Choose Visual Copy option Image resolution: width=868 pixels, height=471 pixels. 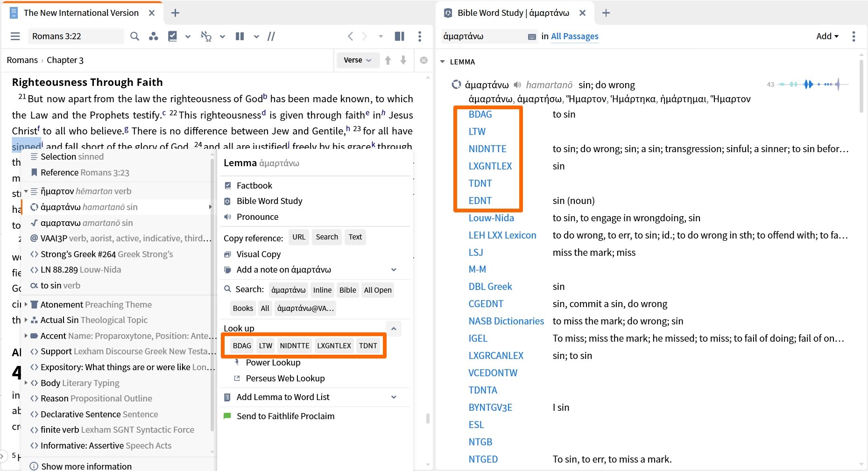tap(258, 254)
